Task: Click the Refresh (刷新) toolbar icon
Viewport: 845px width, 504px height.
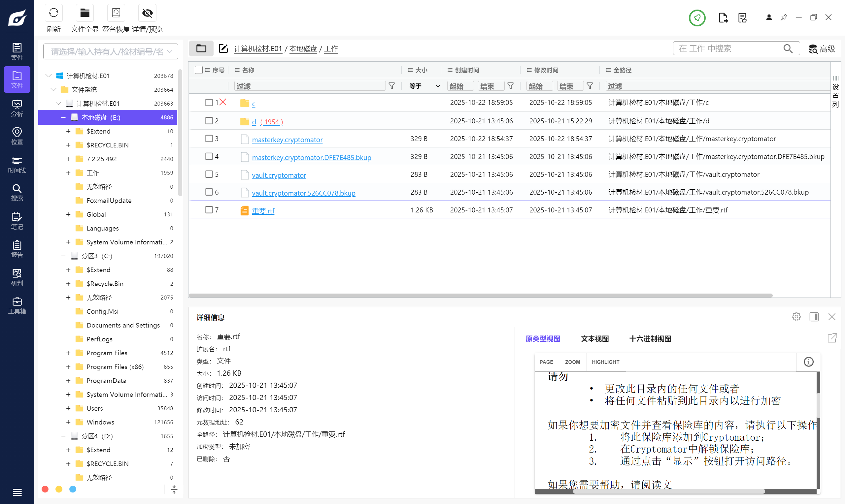Action: pos(53,13)
